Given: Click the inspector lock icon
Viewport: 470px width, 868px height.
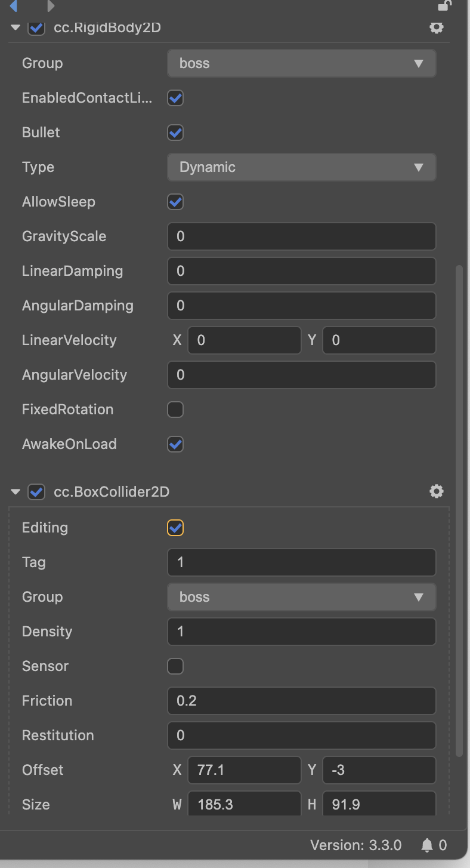Looking at the screenshot, I should coord(444,6).
